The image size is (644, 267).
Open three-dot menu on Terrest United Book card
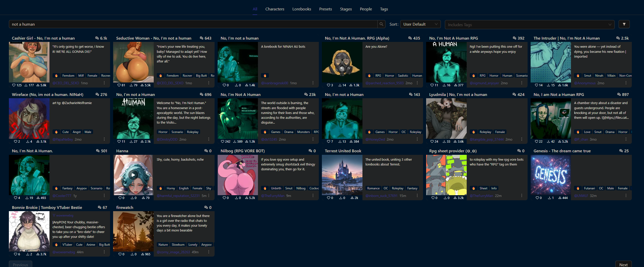[417, 196]
